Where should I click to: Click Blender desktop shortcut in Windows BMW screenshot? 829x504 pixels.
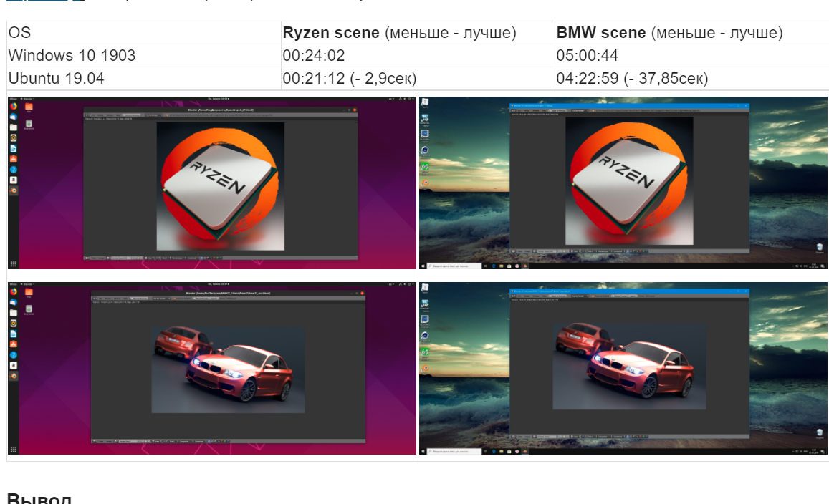pos(425,368)
